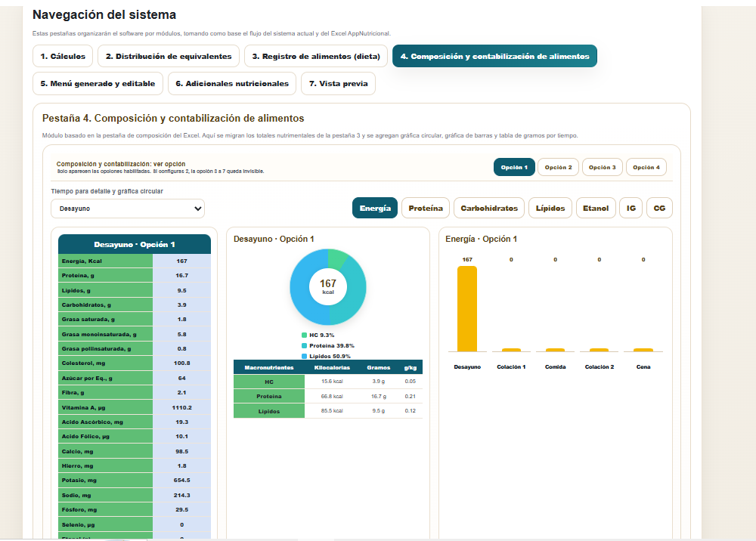Click the Proteína, g value 16.7
This screenshot has width=756, height=541.
(x=181, y=276)
